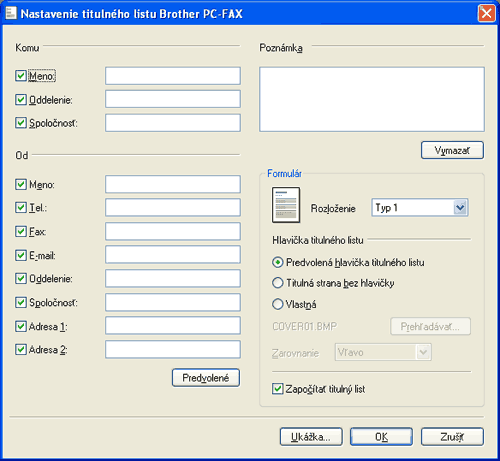Screen dimensions: 500x461
Task: Focus the Od Oddelenie input field
Action: (173, 278)
